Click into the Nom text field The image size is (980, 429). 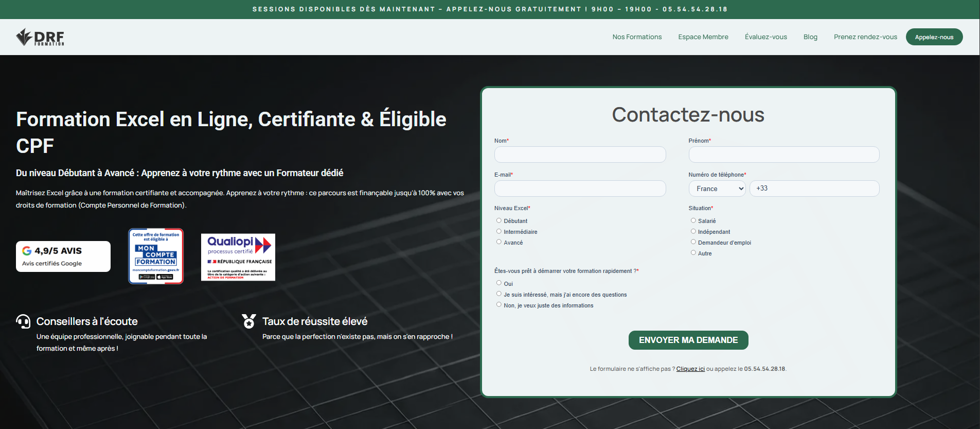pyautogui.click(x=580, y=155)
